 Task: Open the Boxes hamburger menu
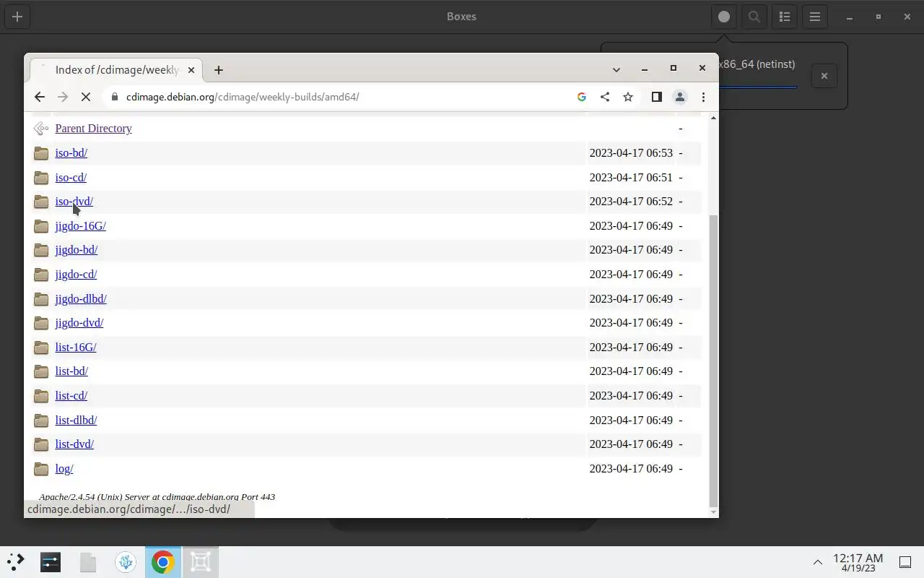[x=815, y=17]
